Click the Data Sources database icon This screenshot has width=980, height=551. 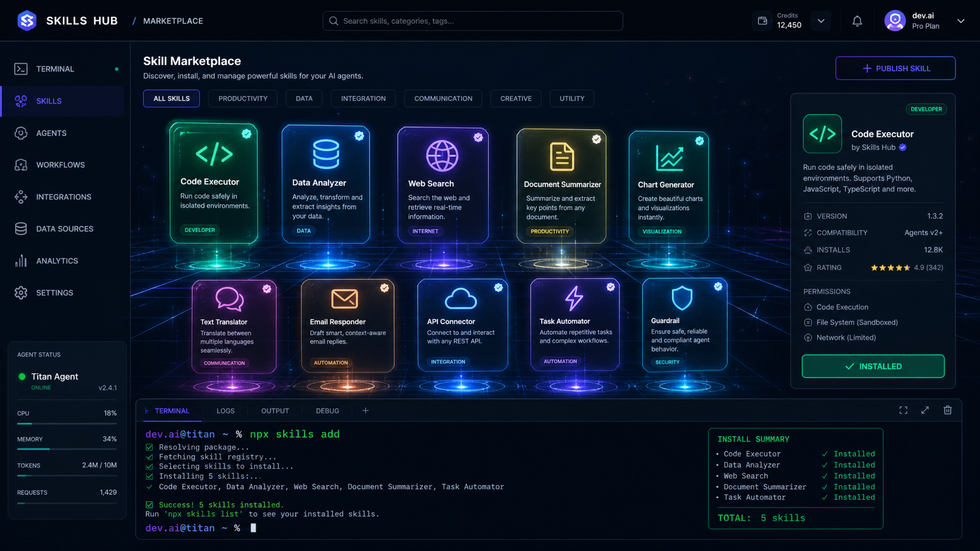coord(21,229)
